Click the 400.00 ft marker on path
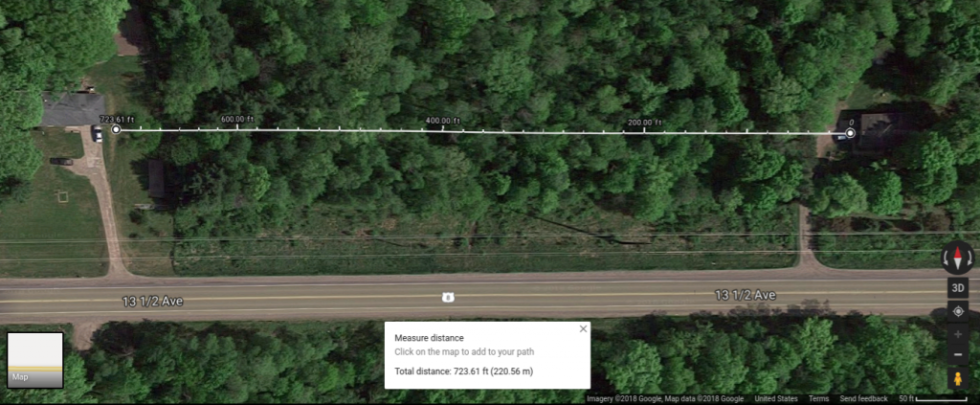 click(442, 122)
